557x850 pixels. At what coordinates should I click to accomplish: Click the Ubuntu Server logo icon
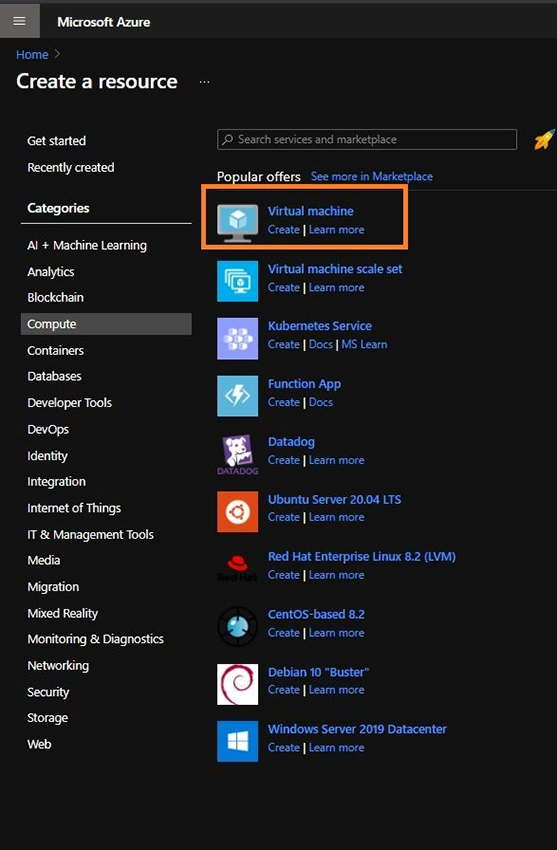pyautogui.click(x=237, y=512)
